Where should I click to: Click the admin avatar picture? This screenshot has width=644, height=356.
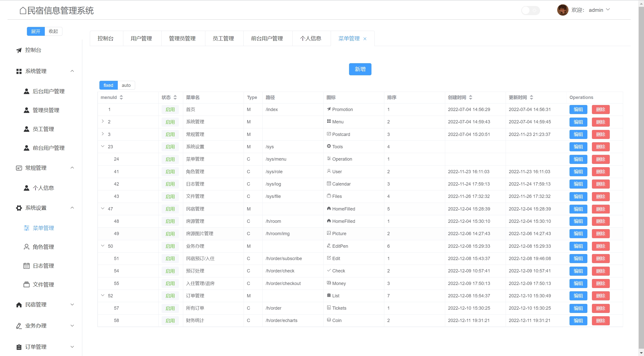(562, 10)
